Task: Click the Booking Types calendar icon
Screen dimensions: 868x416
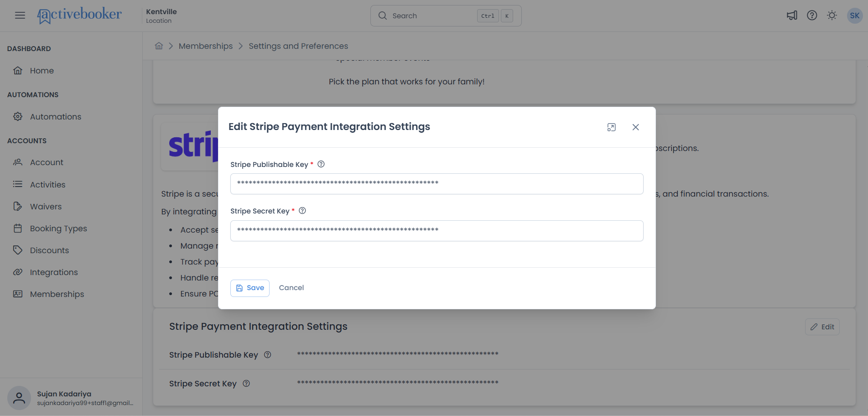Action: pos(18,228)
